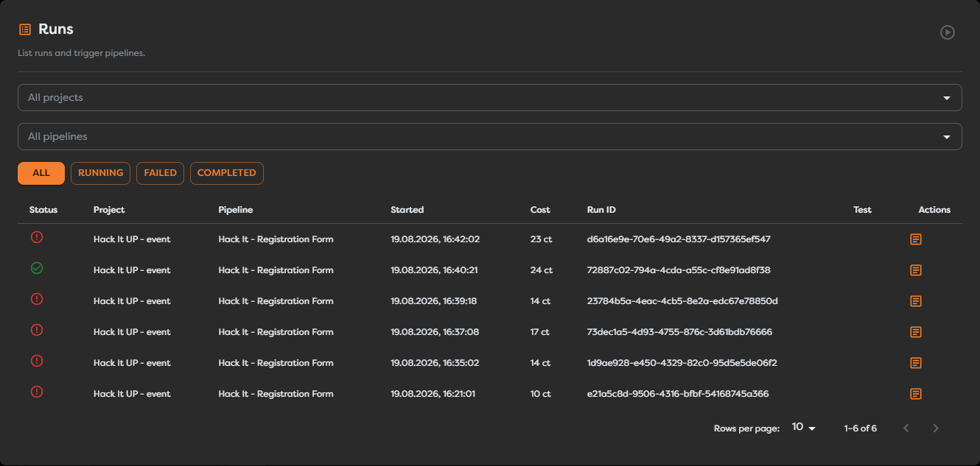This screenshot has width=980, height=466.
Task: Open log for run 73dec1a5-4d93-4755-876c-3d61bdb76666
Action: 916,332
